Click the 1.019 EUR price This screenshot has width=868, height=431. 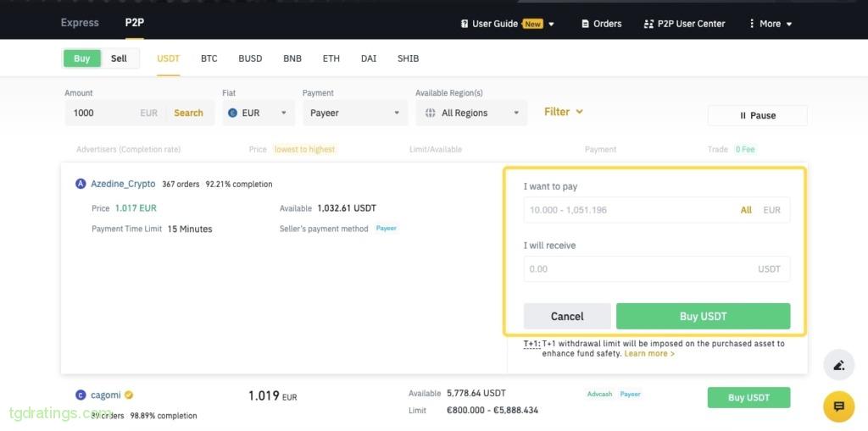(272, 396)
